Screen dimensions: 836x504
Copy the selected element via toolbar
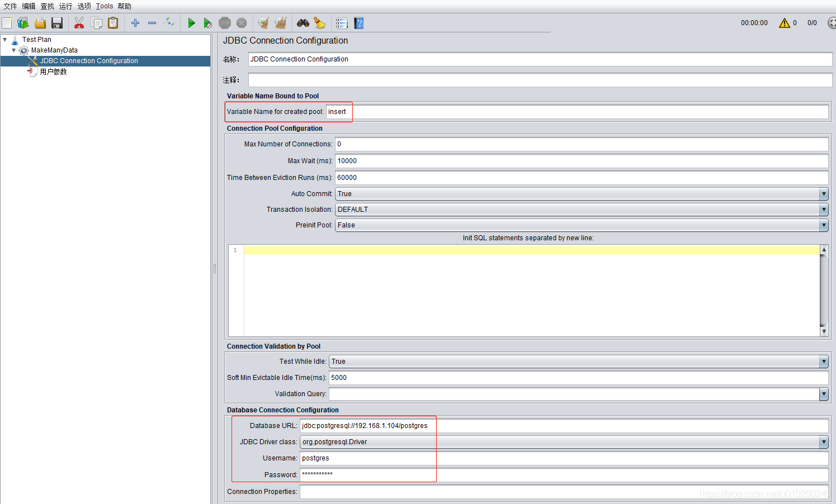point(96,23)
